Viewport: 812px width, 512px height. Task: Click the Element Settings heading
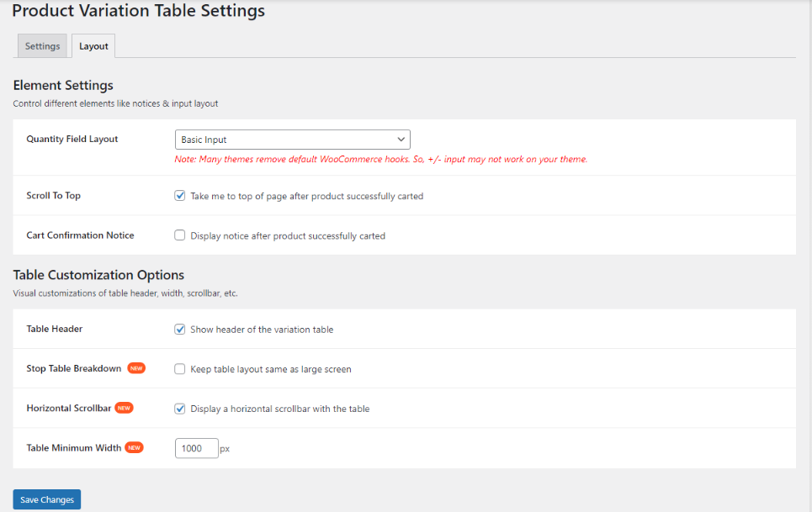pyautogui.click(x=63, y=86)
